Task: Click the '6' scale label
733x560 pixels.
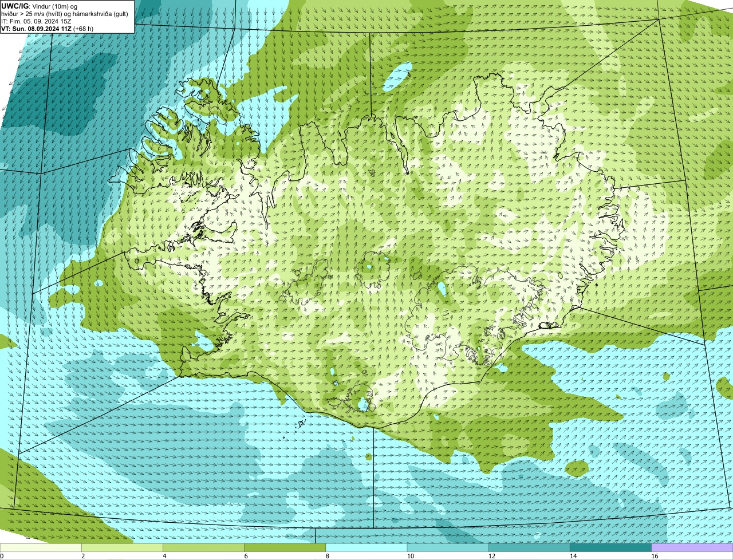Action: 246,556
